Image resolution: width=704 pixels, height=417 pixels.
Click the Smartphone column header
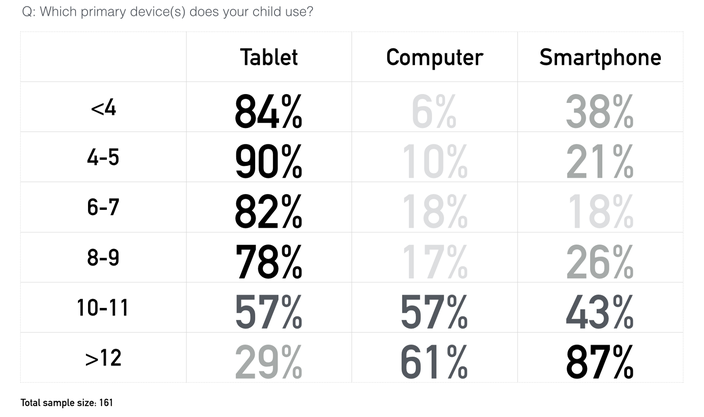(600, 58)
